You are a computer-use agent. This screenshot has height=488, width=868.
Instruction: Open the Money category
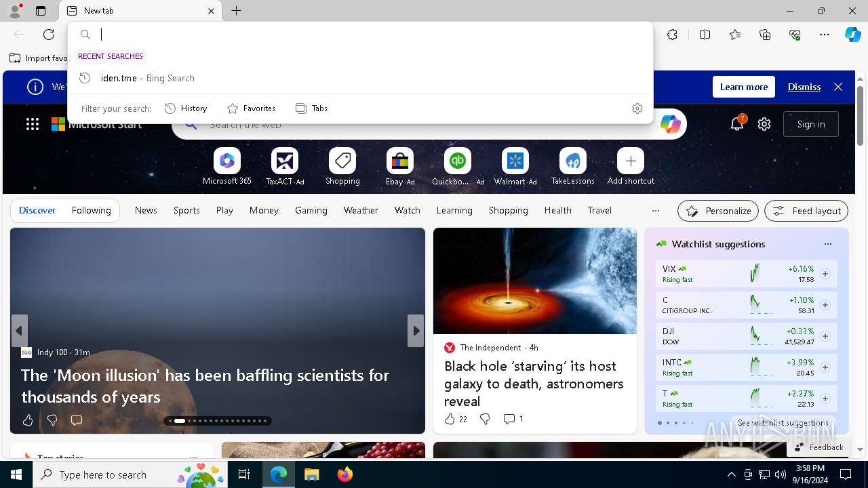[x=264, y=211]
